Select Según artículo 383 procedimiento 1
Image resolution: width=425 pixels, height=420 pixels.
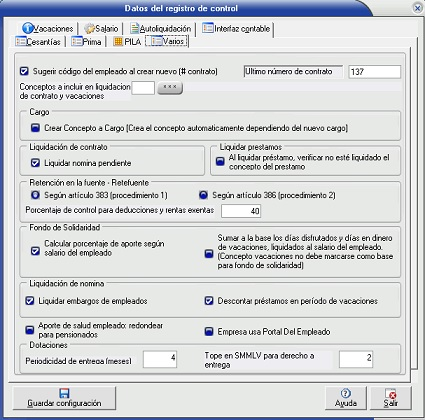click(35, 195)
